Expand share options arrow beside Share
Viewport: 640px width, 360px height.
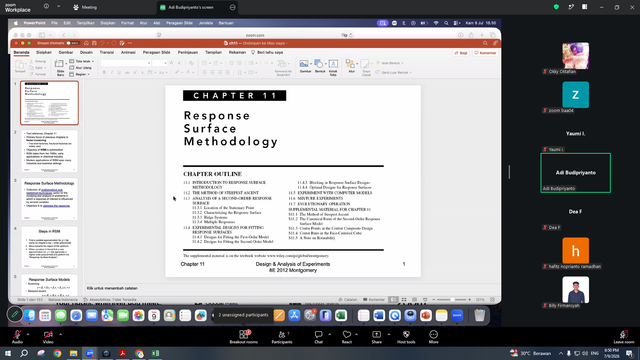coord(389,334)
